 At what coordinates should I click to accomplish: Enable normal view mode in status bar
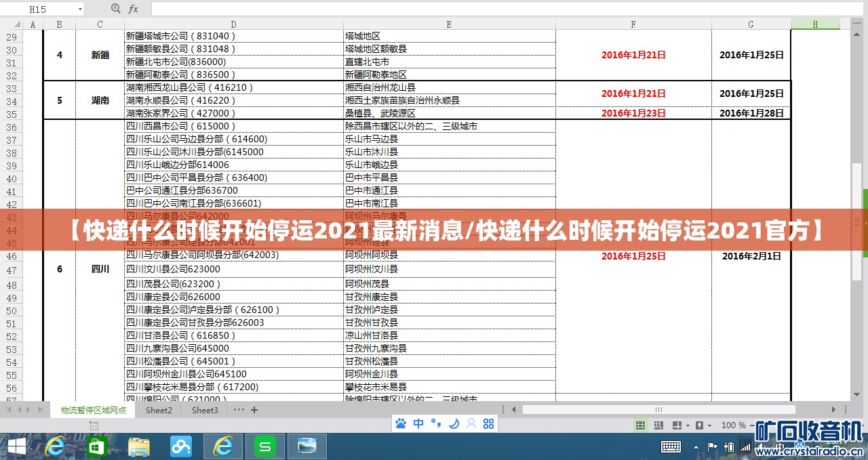point(640,425)
